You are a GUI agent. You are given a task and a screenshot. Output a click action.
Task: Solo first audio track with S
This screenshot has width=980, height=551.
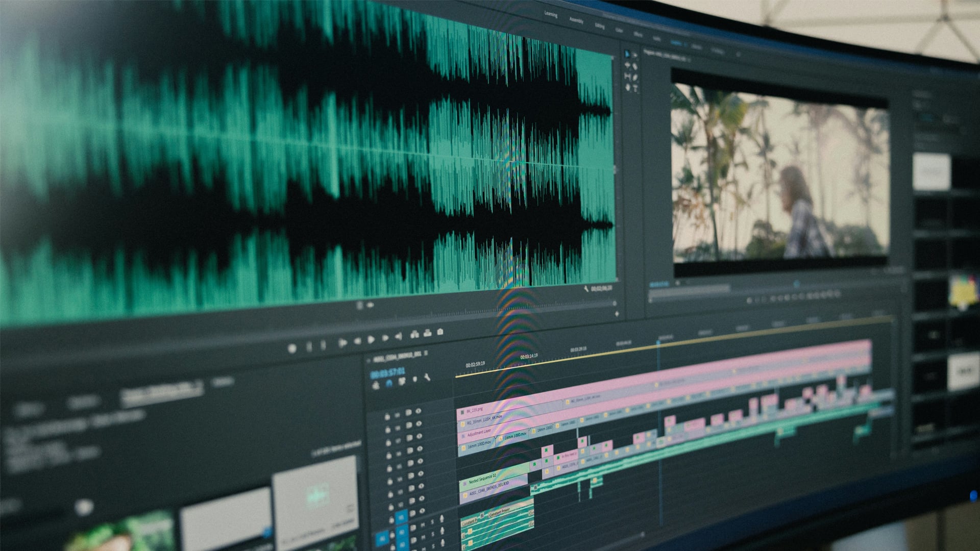(x=432, y=522)
